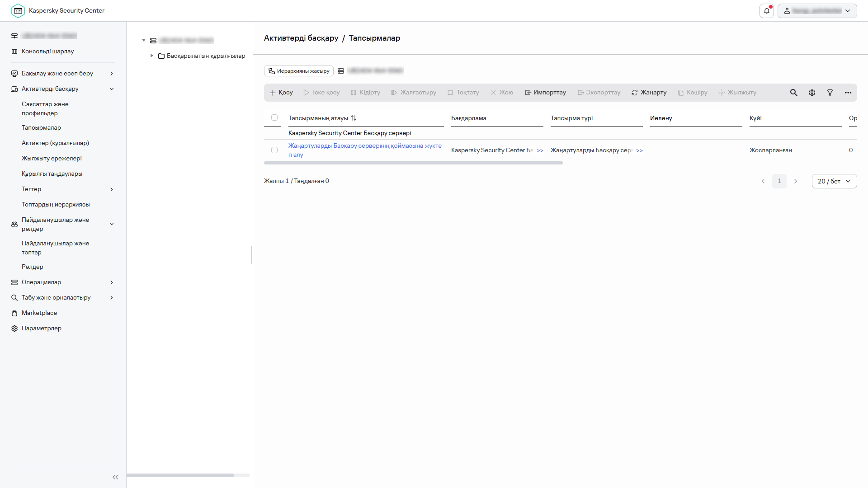
Task: Click the Қосу add task button
Action: point(281,93)
